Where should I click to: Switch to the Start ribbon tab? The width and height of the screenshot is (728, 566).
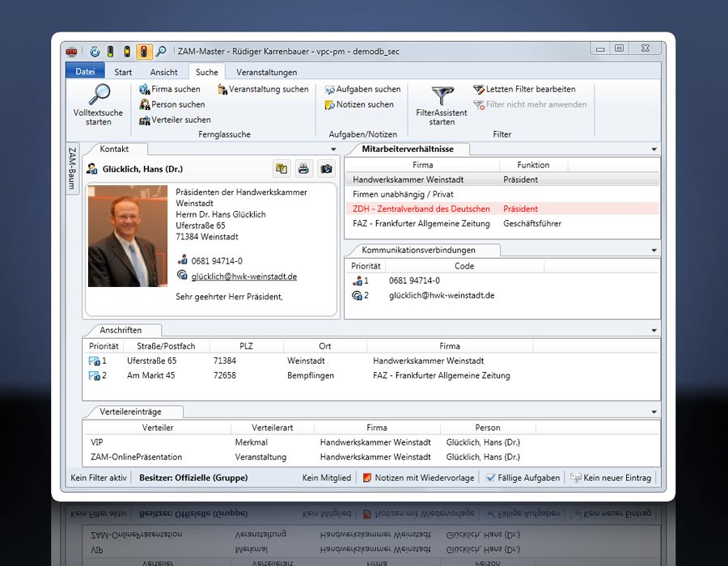point(123,72)
